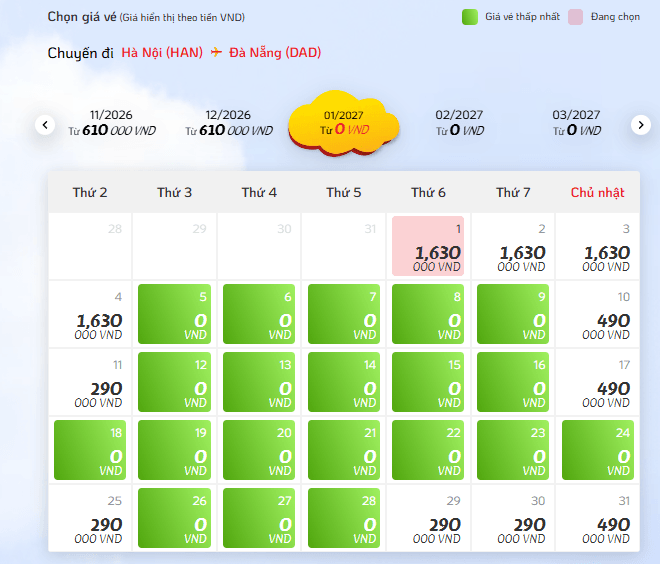Screen dimensions: 660x564
Task: Pick January 20 zero-VND fare
Action: coord(259,450)
